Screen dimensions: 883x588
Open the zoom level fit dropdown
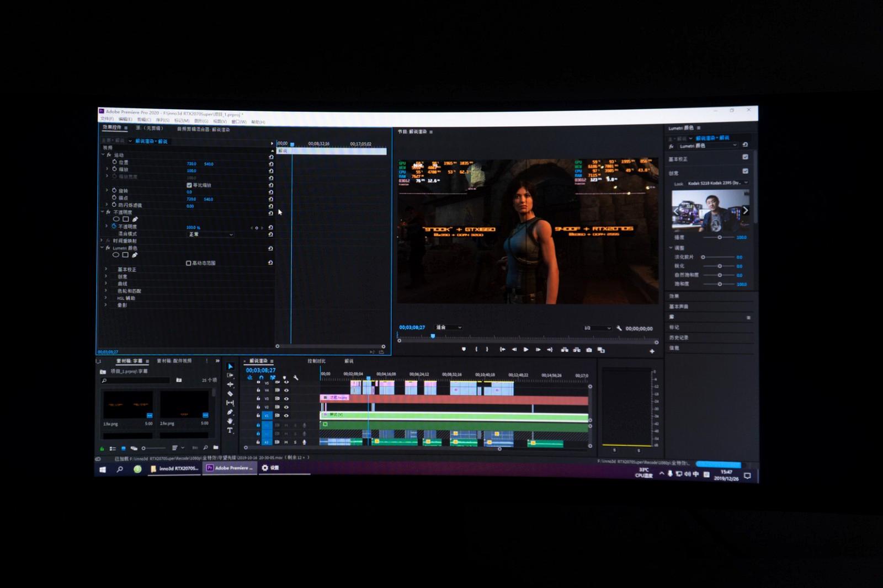pyautogui.click(x=449, y=328)
